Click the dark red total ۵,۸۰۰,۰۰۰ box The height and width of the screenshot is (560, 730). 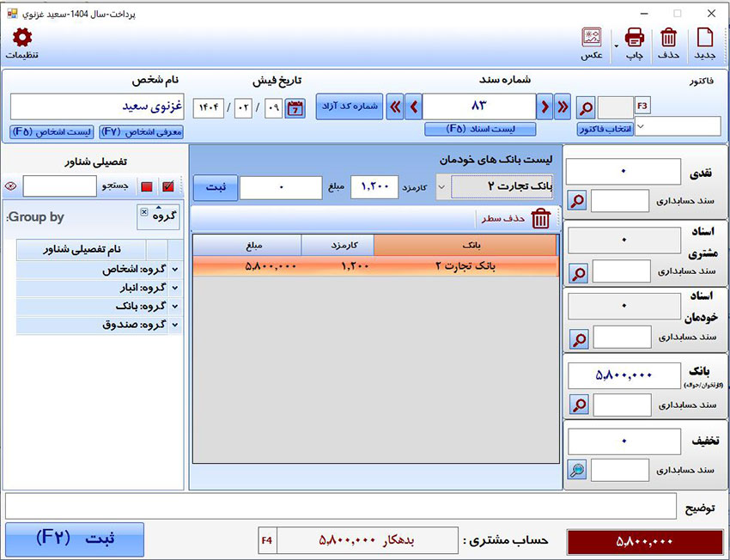click(x=644, y=541)
